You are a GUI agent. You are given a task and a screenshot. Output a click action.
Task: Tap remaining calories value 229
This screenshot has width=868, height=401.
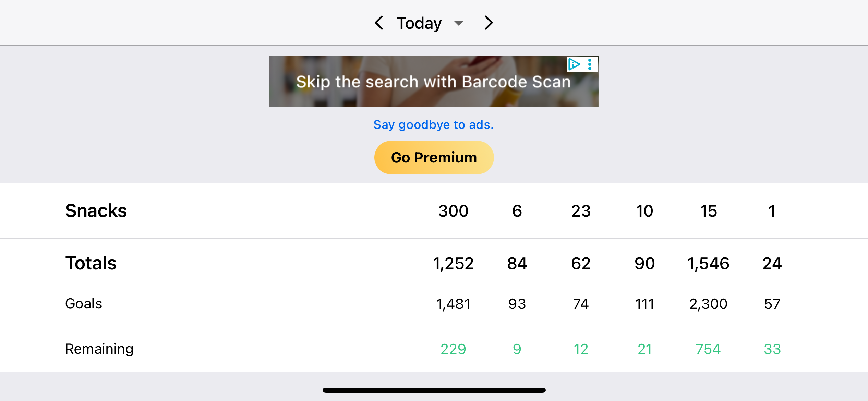453,349
